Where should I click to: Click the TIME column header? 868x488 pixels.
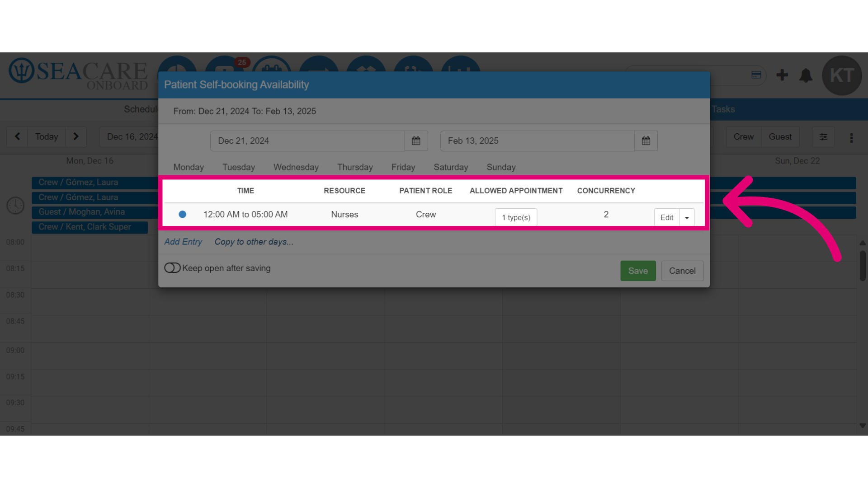pyautogui.click(x=245, y=191)
